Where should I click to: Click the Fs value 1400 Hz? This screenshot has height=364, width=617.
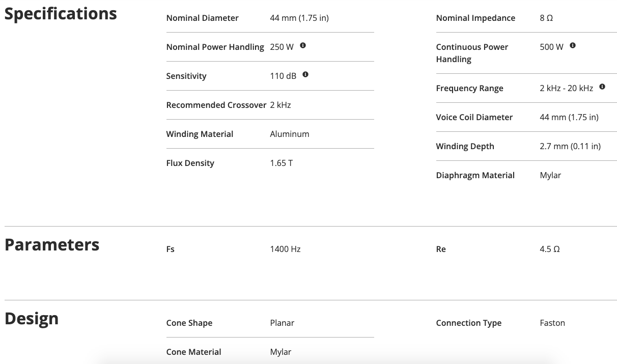click(285, 249)
